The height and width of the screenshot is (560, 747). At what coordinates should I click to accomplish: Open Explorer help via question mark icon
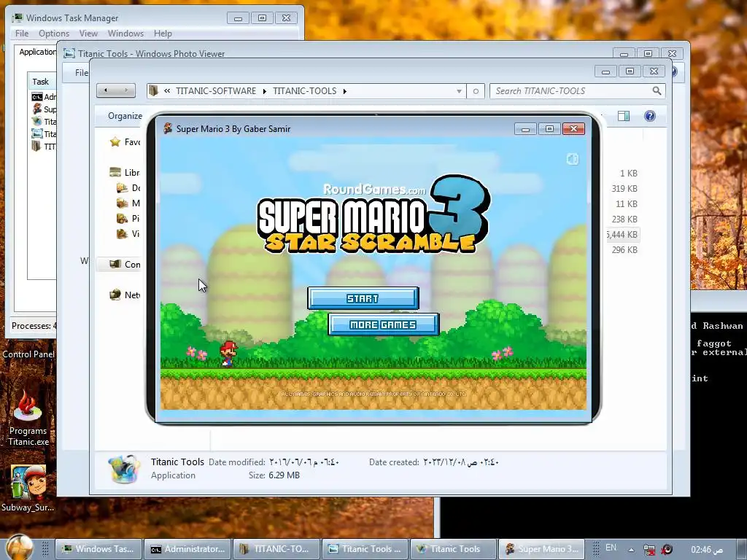point(650,116)
